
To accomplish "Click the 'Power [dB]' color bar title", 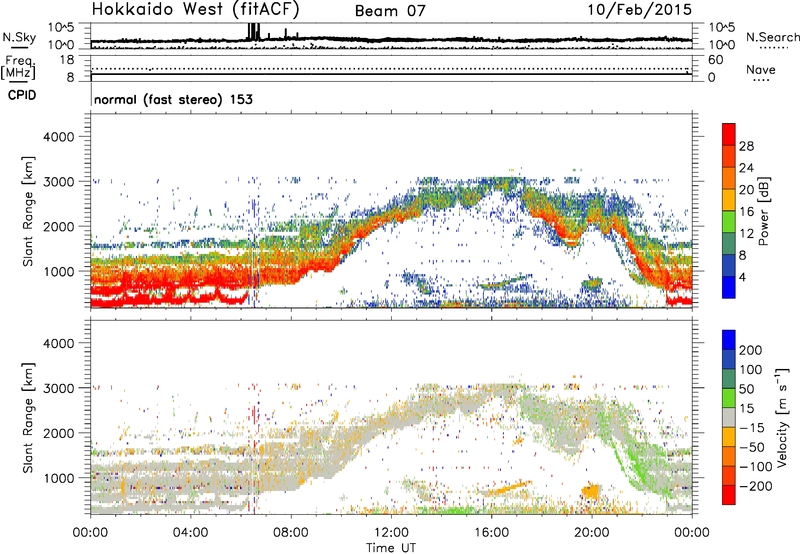I will click(x=763, y=211).
